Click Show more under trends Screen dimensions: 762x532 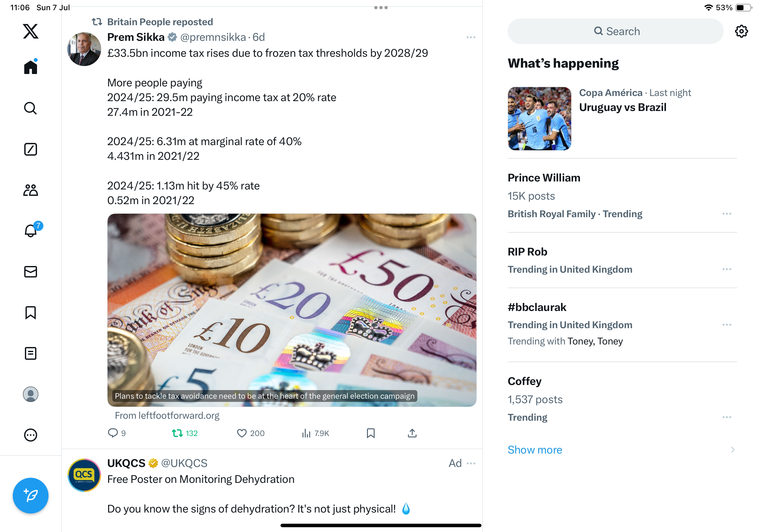(535, 450)
